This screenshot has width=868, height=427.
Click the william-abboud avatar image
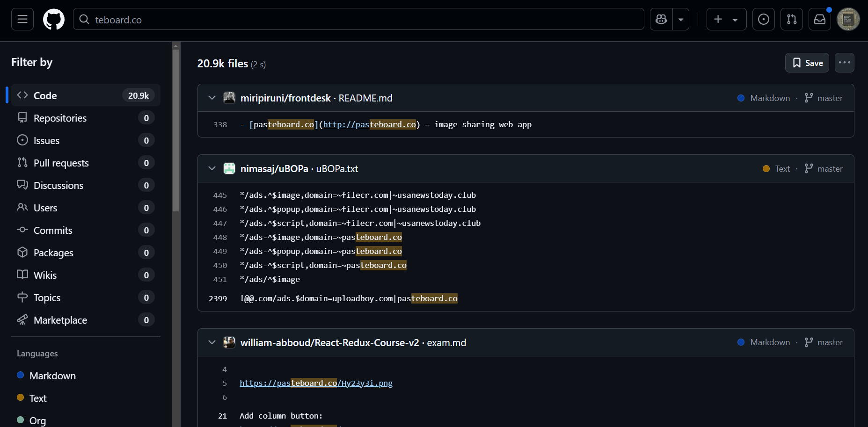tap(229, 342)
